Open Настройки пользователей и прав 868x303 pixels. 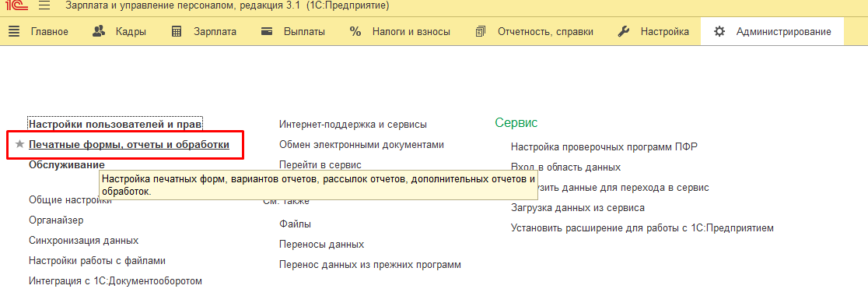[x=115, y=124]
